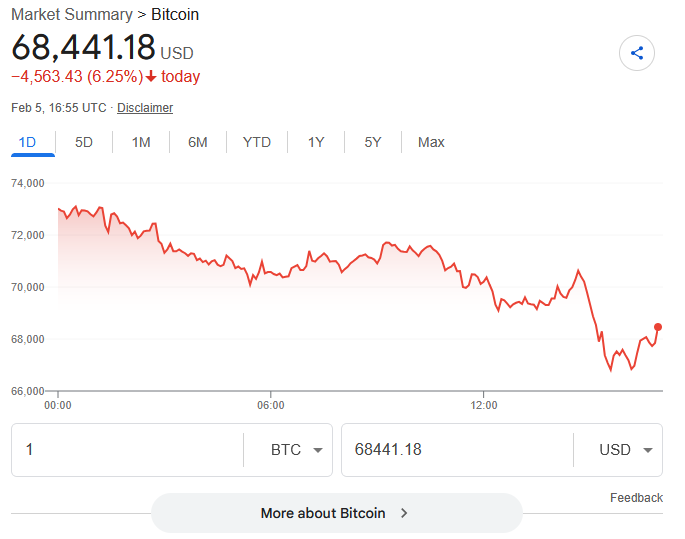The width and height of the screenshot is (685, 539).
Task: Click the USD amount field showing 68441.18
Action: coord(457,449)
